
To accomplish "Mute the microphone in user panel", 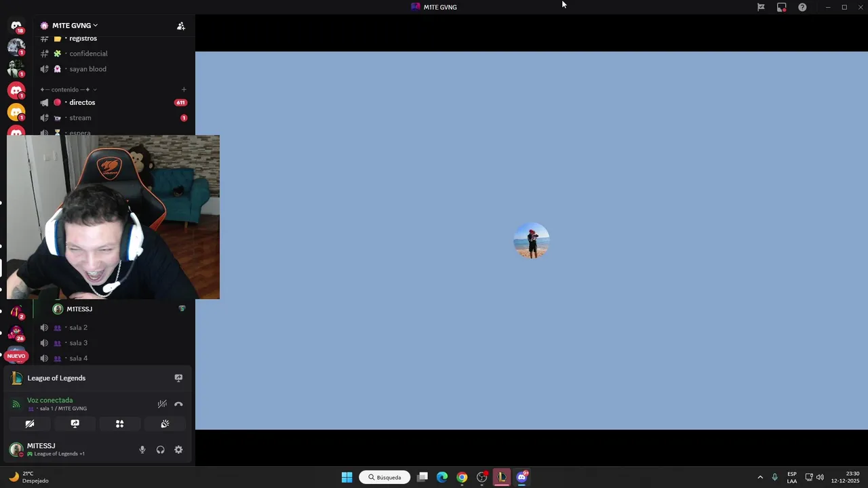I will 142,449.
